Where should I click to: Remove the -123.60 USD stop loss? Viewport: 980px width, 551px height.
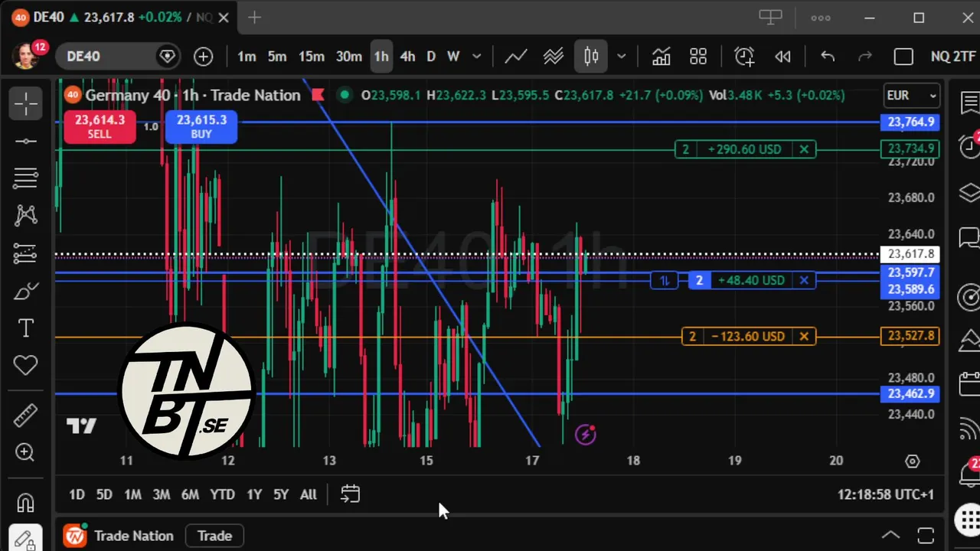[804, 336]
